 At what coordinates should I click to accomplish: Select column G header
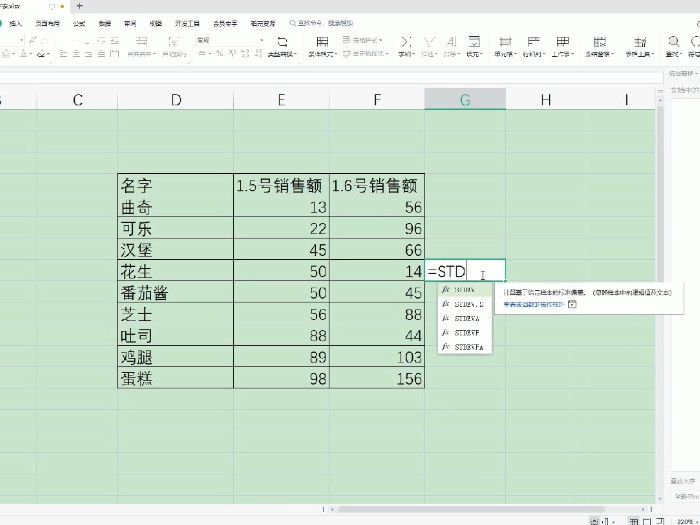tap(465, 99)
